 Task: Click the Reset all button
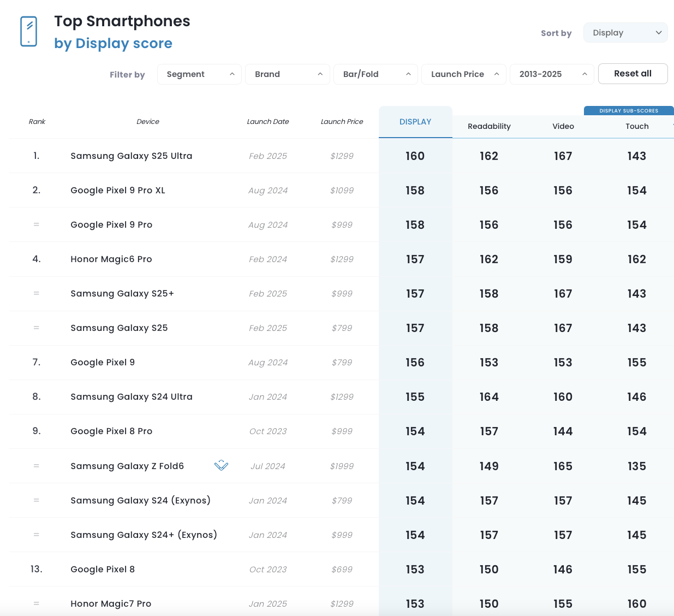633,74
